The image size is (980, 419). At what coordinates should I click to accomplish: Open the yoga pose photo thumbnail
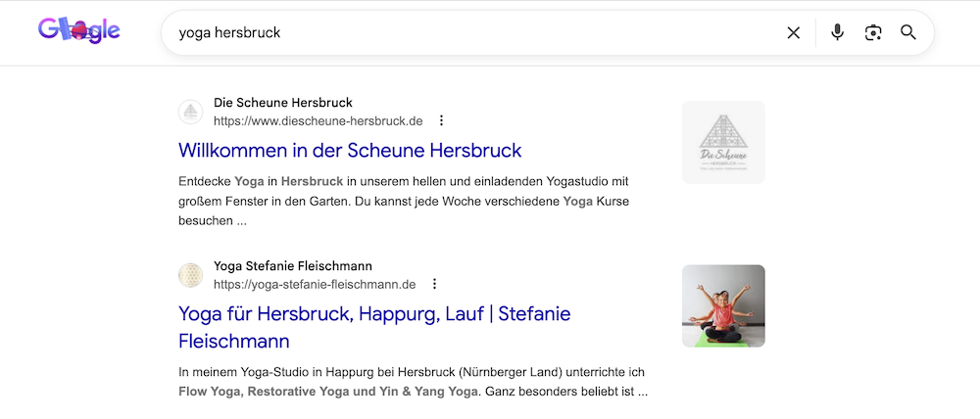pyautogui.click(x=723, y=305)
